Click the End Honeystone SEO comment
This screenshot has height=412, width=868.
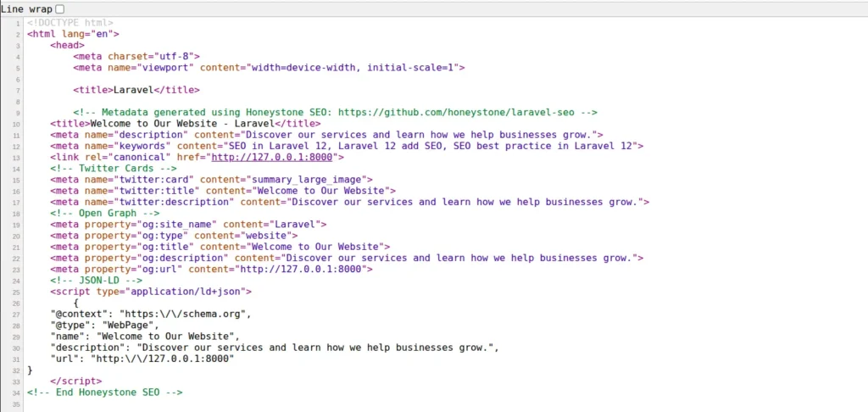(104, 392)
